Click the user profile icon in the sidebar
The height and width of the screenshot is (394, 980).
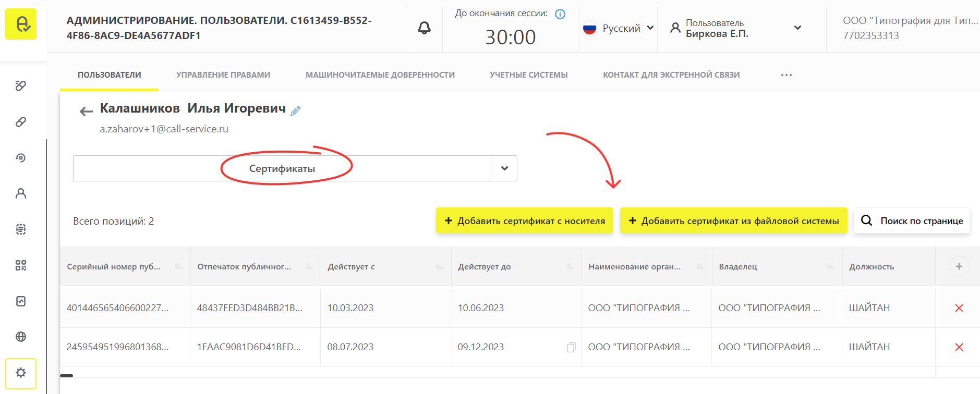21,193
